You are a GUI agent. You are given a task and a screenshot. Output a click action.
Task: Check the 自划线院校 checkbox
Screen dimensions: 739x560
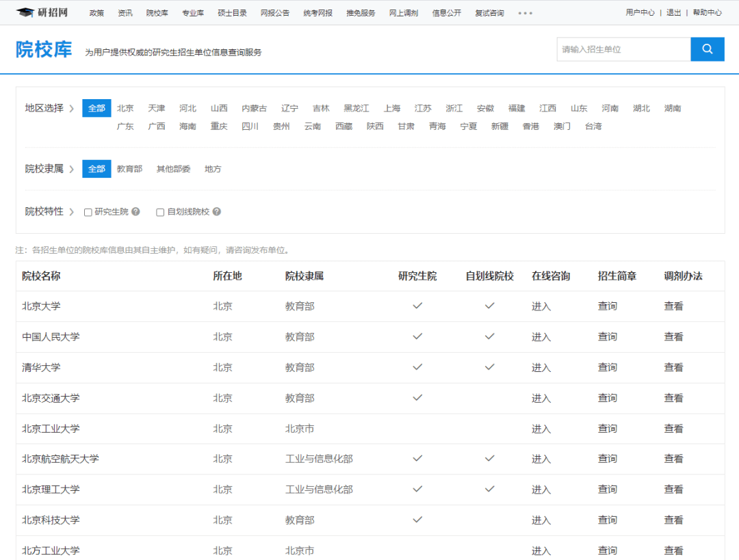160,213
